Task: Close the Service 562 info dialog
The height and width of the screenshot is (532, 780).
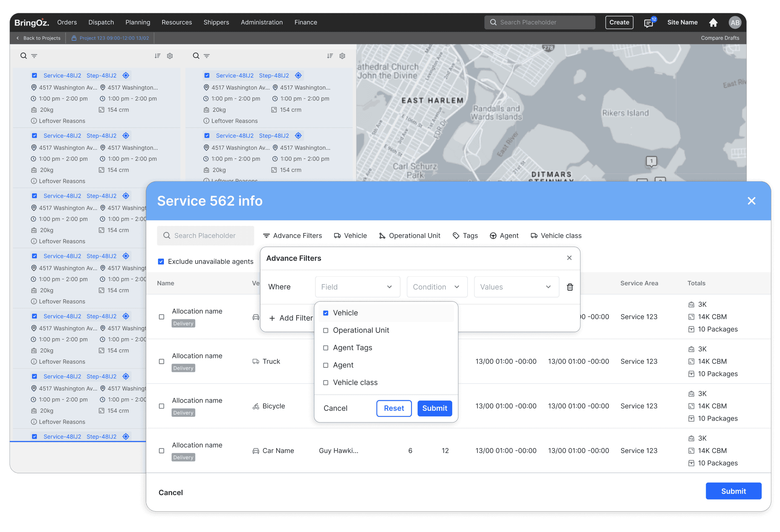Action: point(751,201)
